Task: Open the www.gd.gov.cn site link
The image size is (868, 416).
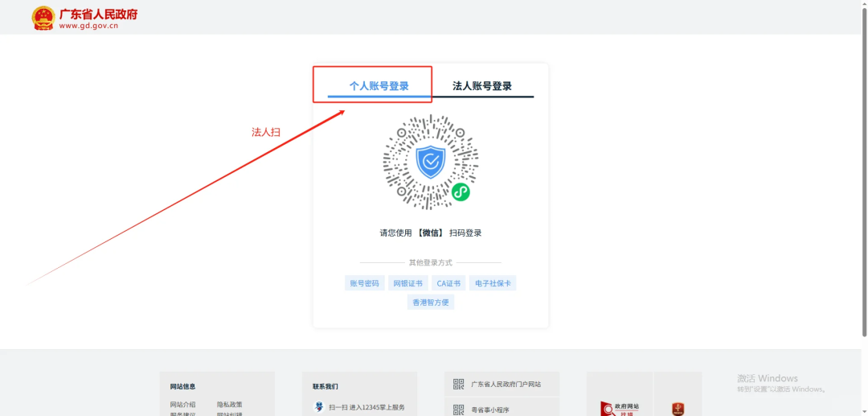Action: tap(88, 26)
